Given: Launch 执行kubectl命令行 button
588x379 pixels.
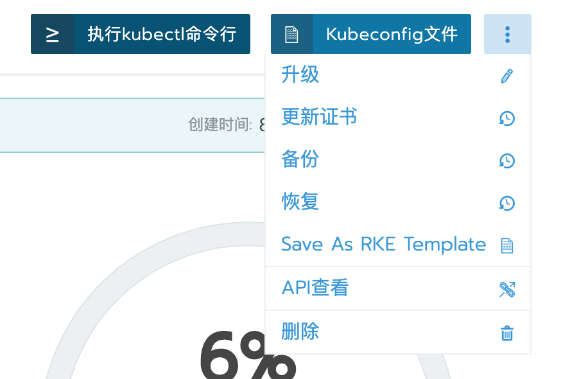Looking at the screenshot, I should [x=141, y=34].
